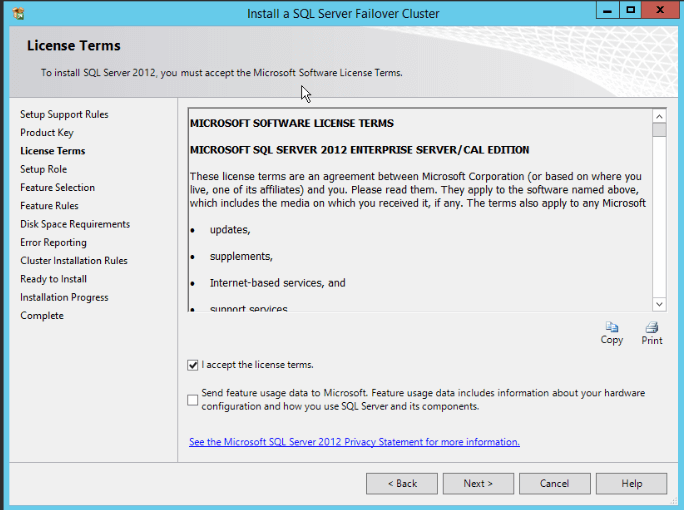The width and height of the screenshot is (684, 510).
Task: Select the Disk Space Requirements step
Action: tap(75, 224)
